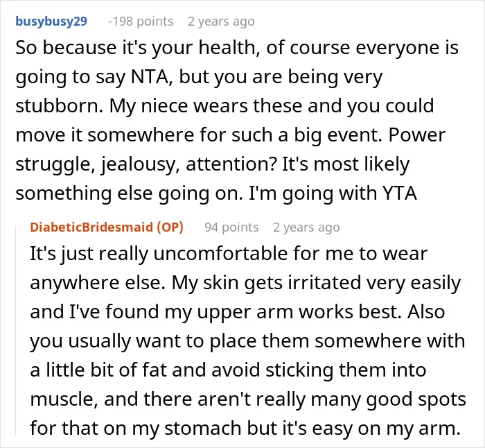Click the line "anywhere else. My skin gets irritated"
This screenshot has width=485, height=448.
245,283
